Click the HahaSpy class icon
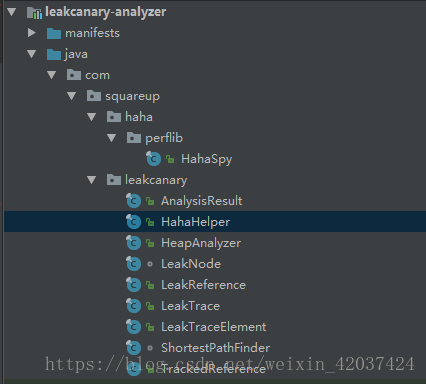 pos(153,159)
